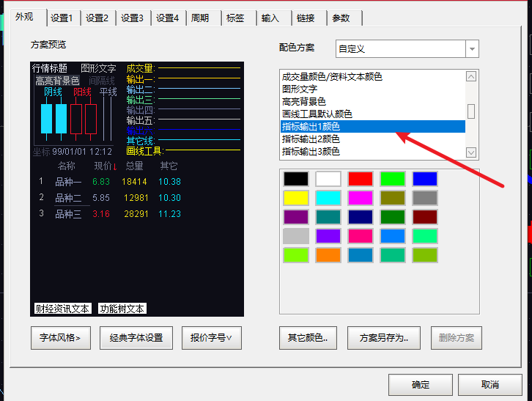This screenshot has width=532, height=401.
Task: Open the 链接 tab
Action: pos(309,18)
